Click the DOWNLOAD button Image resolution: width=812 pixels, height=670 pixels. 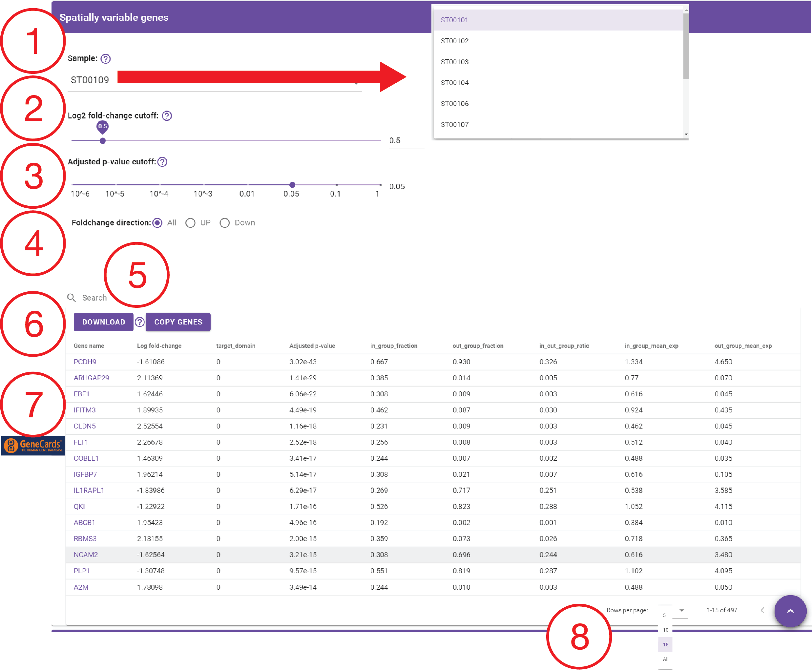coord(103,322)
